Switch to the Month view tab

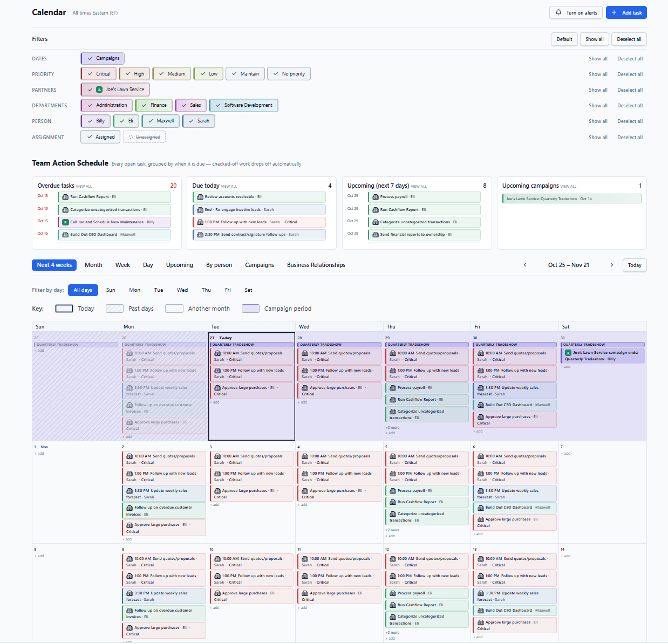tap(93, 265)
